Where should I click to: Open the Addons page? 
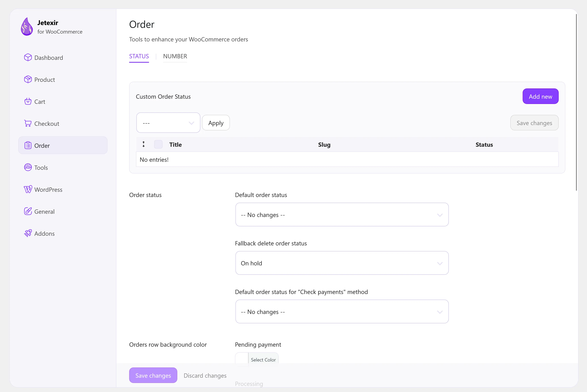point(63,233)
